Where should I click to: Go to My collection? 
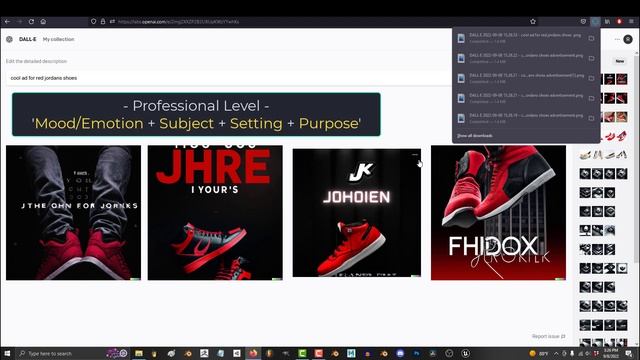point(58,39)
